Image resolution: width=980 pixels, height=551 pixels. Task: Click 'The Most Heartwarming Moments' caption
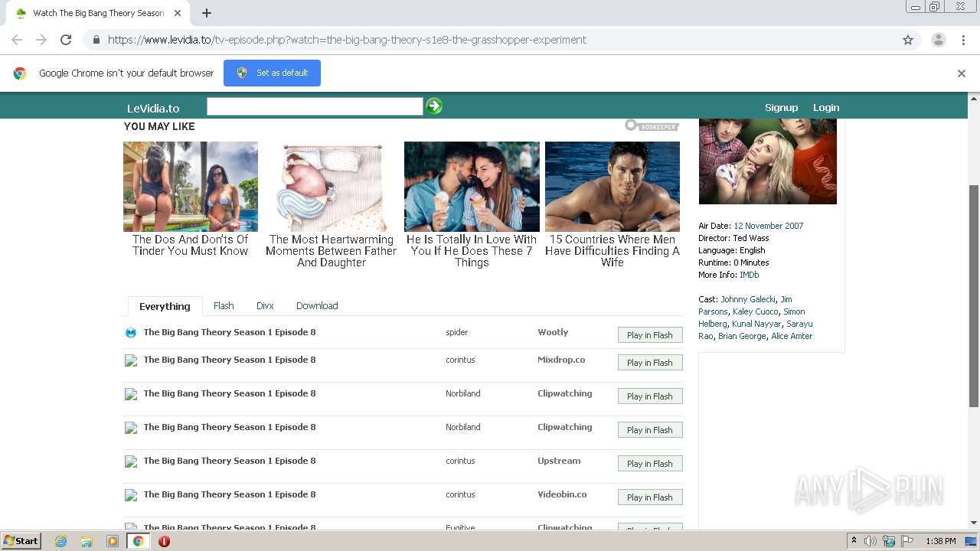click(332, 251)
